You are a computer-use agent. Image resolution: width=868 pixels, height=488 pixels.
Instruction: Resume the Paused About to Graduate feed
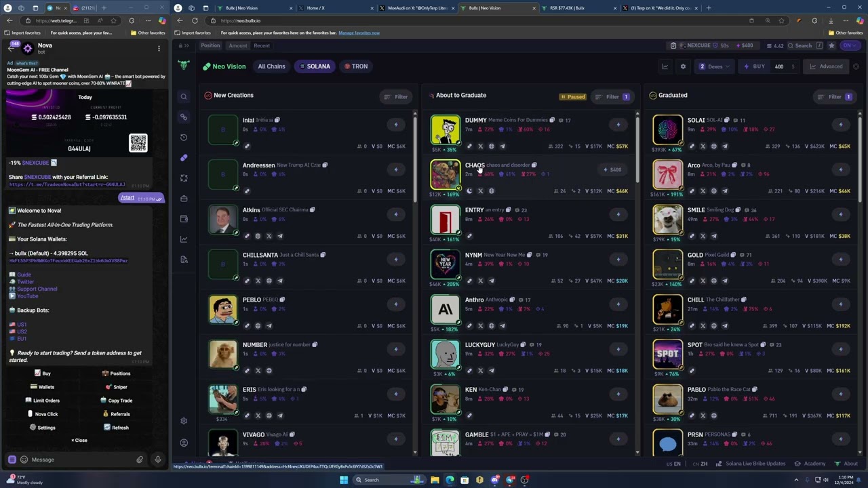(x=573, y=97)
